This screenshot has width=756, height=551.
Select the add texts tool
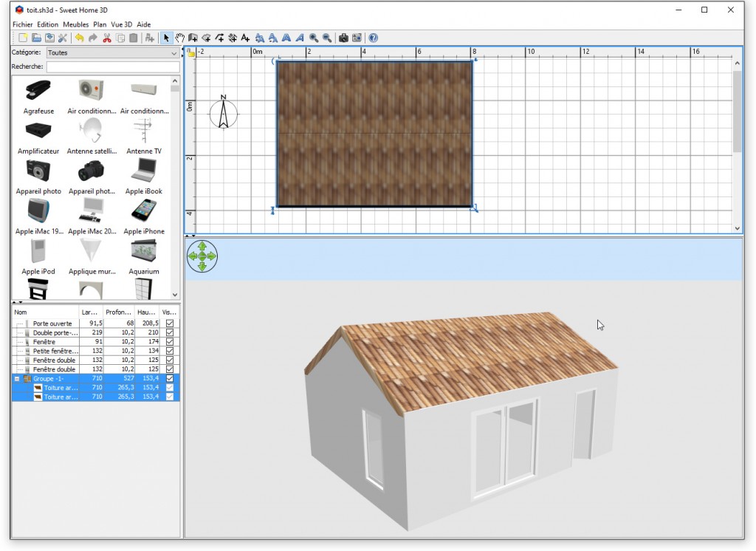(x=244, y=38)
